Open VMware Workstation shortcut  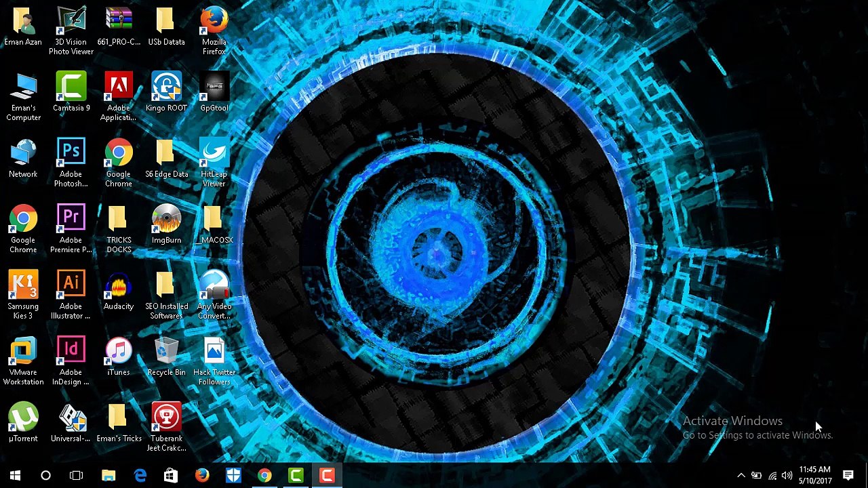point(23,361)
